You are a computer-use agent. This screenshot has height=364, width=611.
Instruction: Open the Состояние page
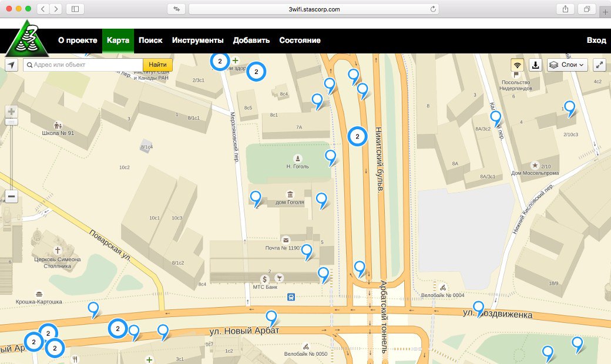coord(300,41)
